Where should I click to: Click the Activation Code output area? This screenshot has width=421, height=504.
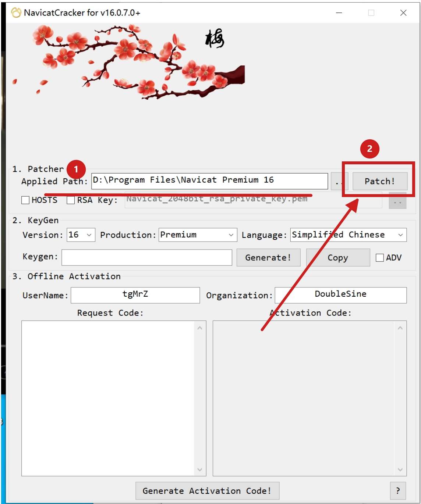pyautogui.click(x=304, y=398)
